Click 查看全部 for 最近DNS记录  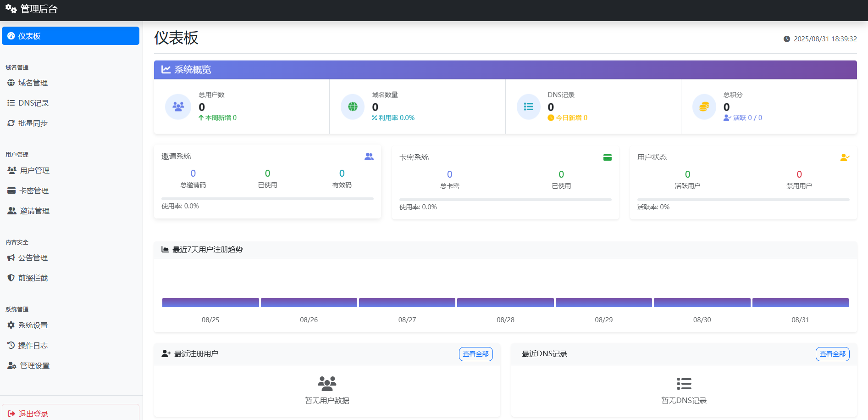click(x=833, y=354)
